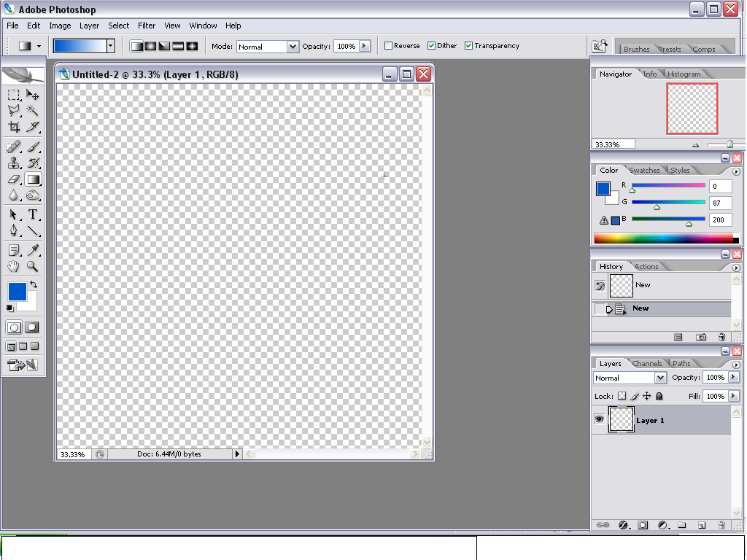Select the Pen tool
Image resolution: width=747 pixels, height=560 pixels.
pos(14,231)
